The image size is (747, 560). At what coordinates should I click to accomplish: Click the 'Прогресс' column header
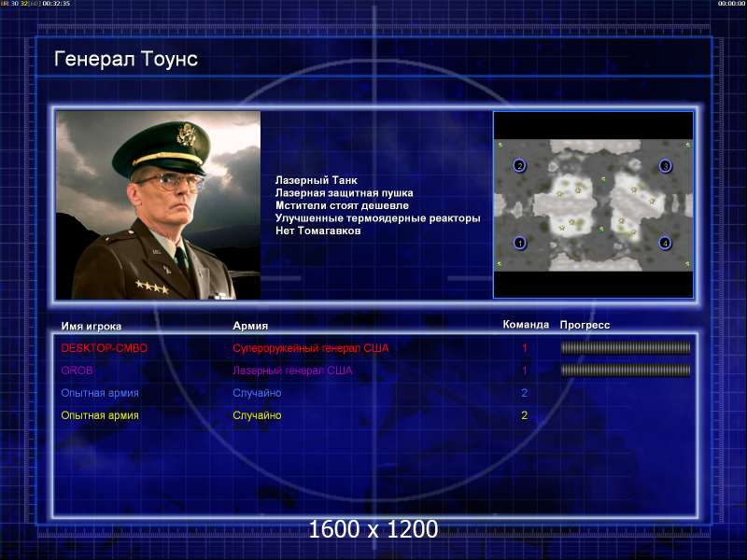pyautogui.click(x=585, y=325)
